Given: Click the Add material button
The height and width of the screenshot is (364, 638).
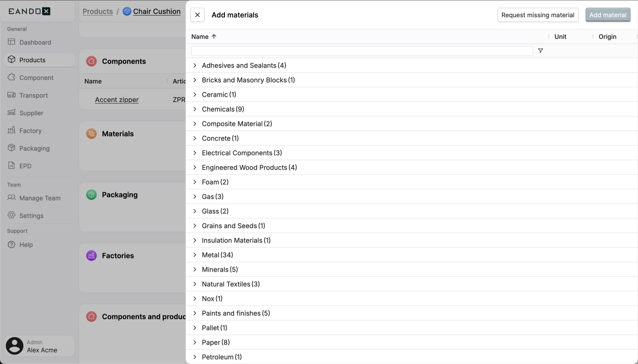Looking at the screenshot, I should [x=608, y=15].
